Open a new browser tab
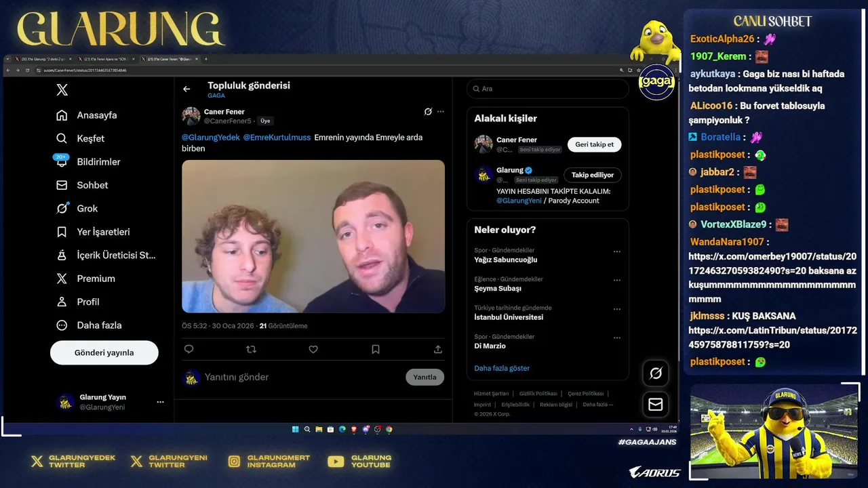The width and height of the screenshot is (868, 488). [x=206, y=59]
